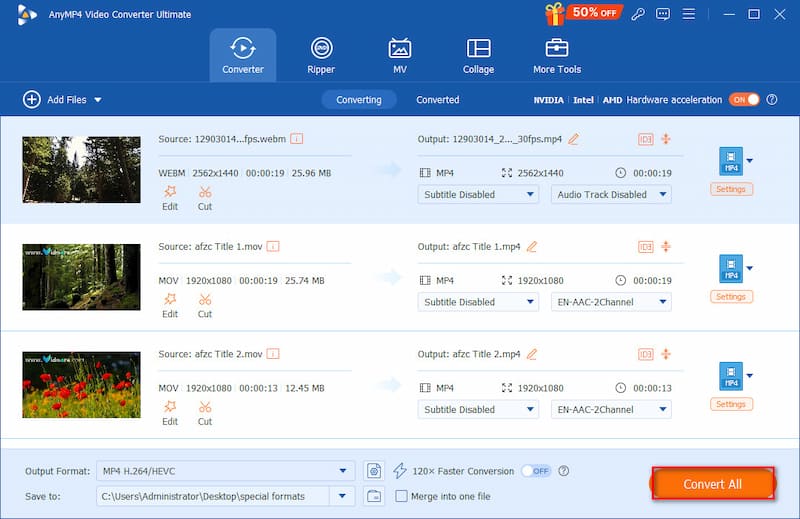The height and width of the screenshot is (519, 800).
Task: Open More Tools toolbox
Action: [557, 55]
